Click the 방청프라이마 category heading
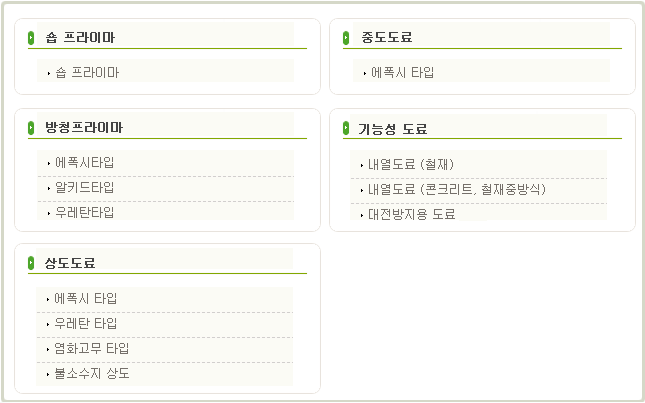Viewport: 645px width, 403px height. [84, 128]
